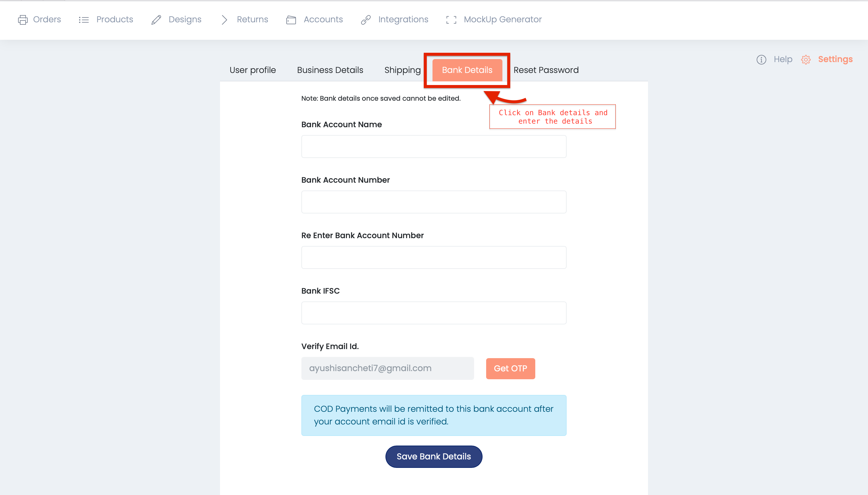Click Save Bank Details button
This screenshot has height=495, width=868.
[x=434, y=456]
